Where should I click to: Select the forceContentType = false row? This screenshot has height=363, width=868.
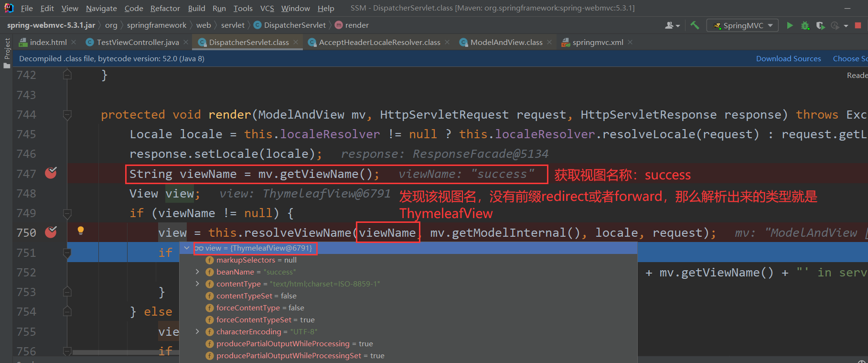(408, 308)
